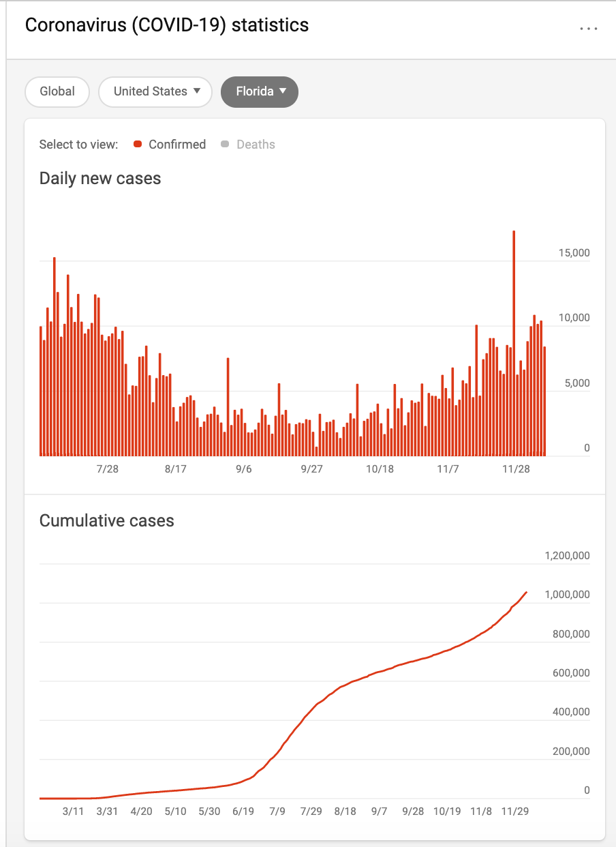Click the 7/9 date label
Image resolution: width=616 pixels, height=847 pixels.
[x=277, y=812]
